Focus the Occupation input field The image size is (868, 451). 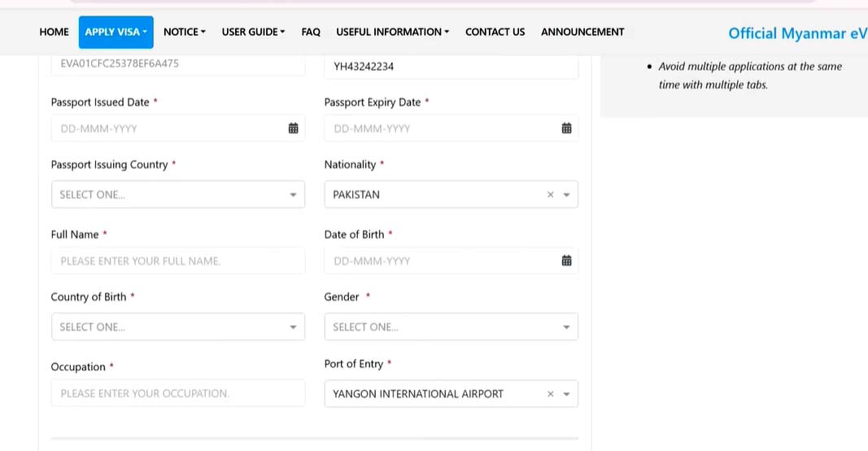(x=177, y=393)
